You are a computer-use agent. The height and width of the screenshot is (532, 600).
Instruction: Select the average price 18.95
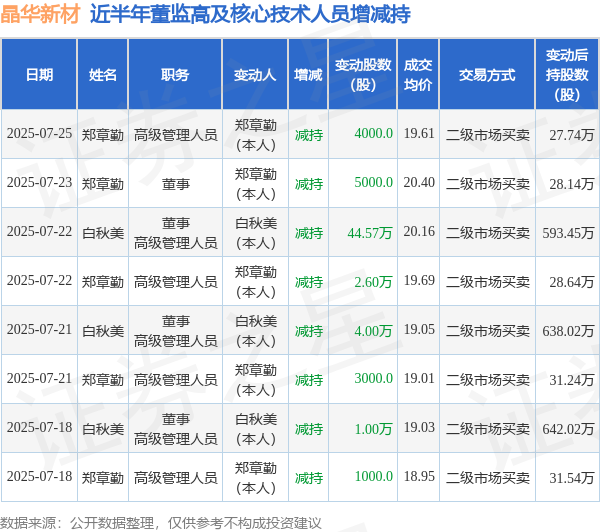(x=419, y=477)
